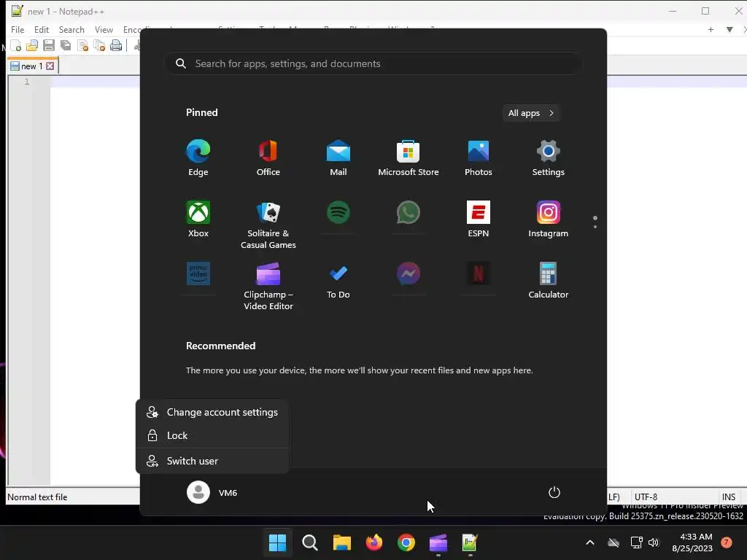Open the Edit menu in Notepad++
This screenshot has width=747, height=560.
click(x=42, y=29)
